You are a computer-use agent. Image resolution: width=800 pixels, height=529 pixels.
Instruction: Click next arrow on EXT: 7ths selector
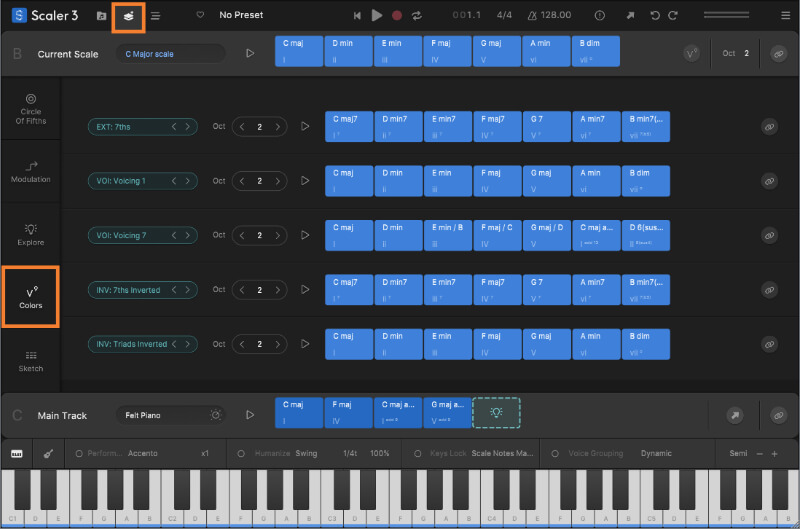pyautogui.click(x=188, y=127)
